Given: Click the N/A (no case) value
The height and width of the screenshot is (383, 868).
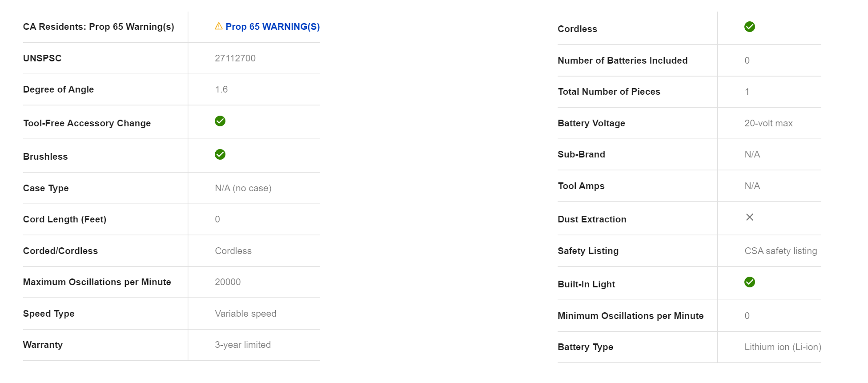Looking at the screenshot, I should click(x=243, y=188).
